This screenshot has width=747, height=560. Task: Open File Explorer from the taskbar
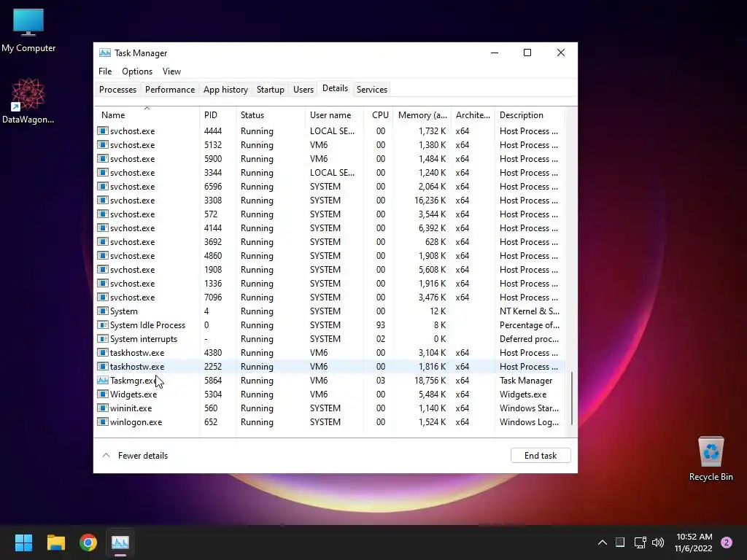pos(55,542)
